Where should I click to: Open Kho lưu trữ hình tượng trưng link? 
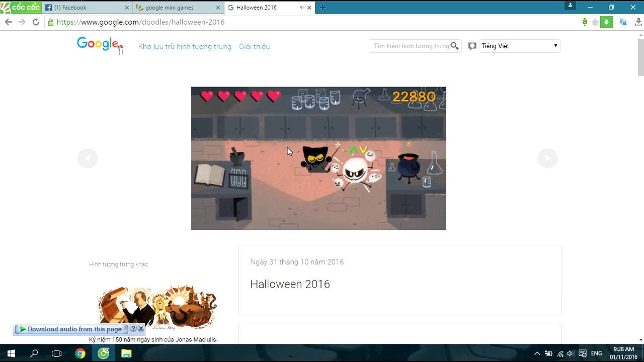pos(185,47)
